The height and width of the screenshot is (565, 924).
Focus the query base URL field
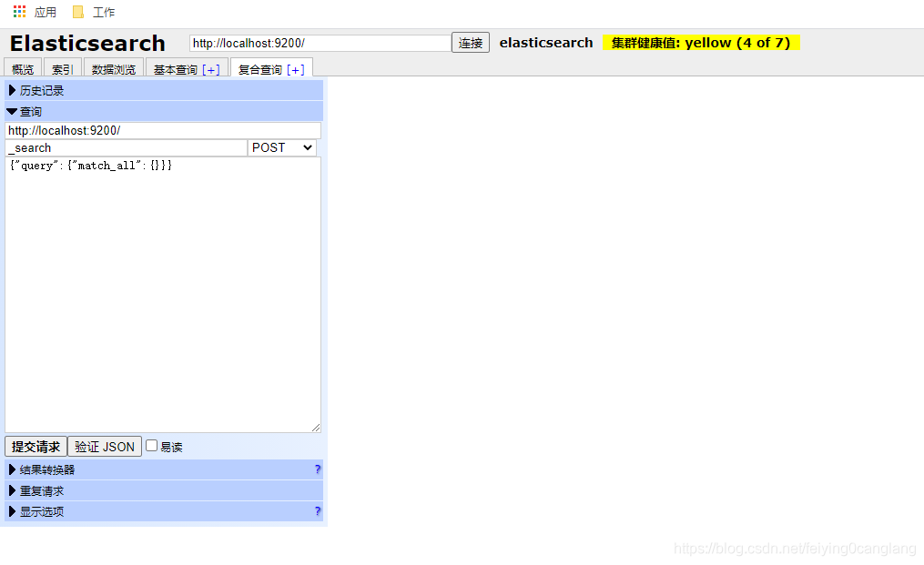[163, 131]
